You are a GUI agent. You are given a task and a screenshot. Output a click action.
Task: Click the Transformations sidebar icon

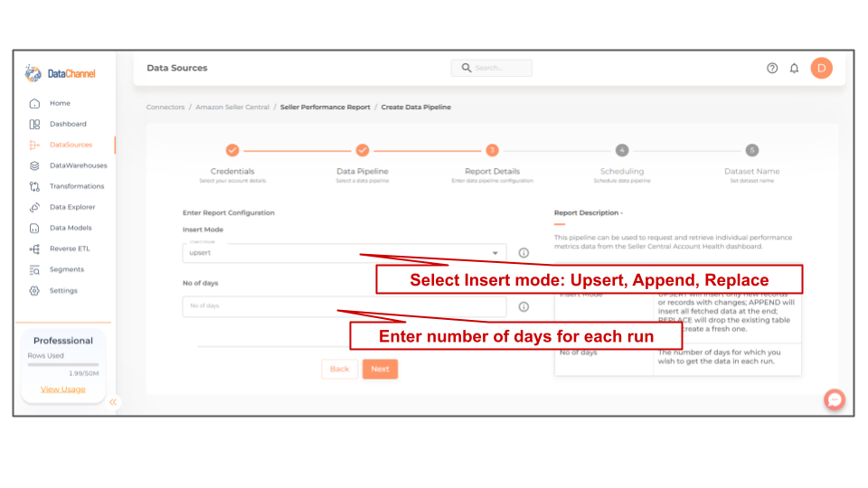34,186
